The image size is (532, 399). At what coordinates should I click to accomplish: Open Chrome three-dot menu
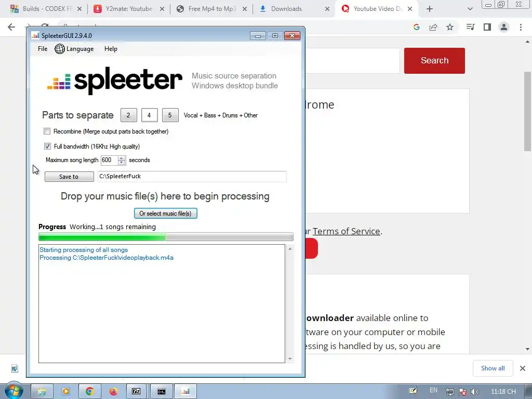click(x=521, y=27)
